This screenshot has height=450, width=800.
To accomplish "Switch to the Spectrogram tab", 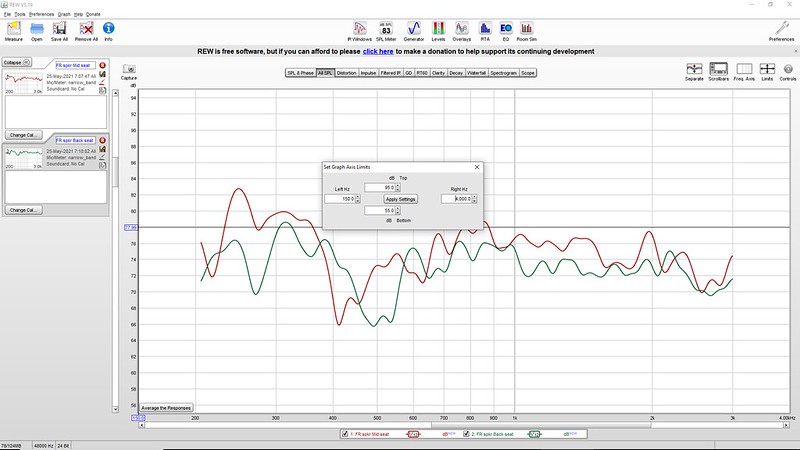I will (x=504, y=73).
